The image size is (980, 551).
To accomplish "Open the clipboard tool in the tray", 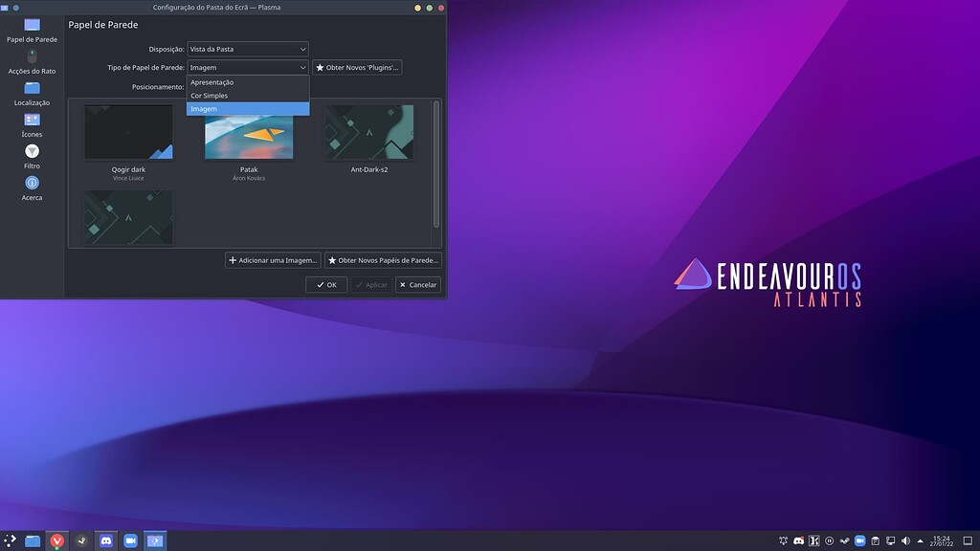I will 876,540.
